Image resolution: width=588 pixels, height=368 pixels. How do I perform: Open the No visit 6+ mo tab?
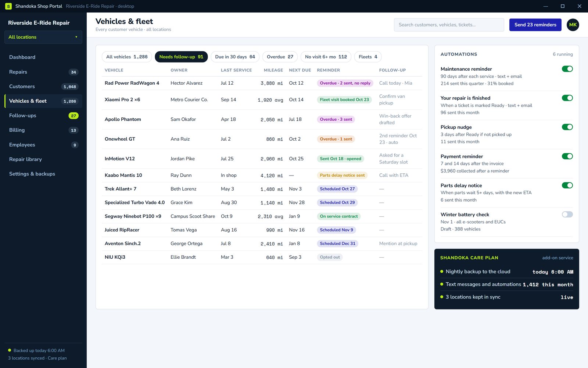[x=326, y=57]
